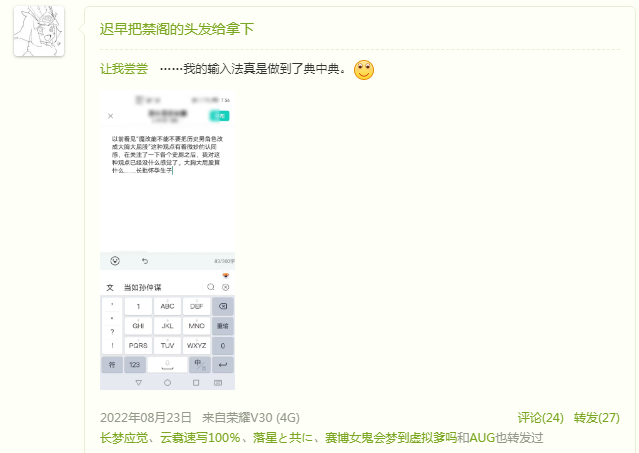Open user link 让我尝尝

[124, 69]
